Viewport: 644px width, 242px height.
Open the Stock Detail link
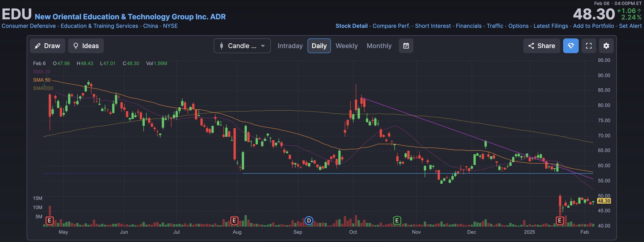pos(351,26)
